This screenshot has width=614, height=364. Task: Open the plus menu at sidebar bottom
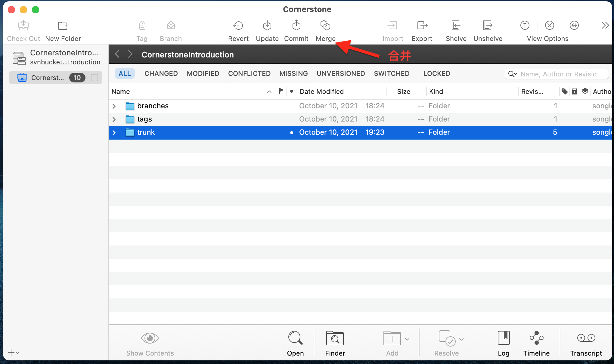coord(14,353)
